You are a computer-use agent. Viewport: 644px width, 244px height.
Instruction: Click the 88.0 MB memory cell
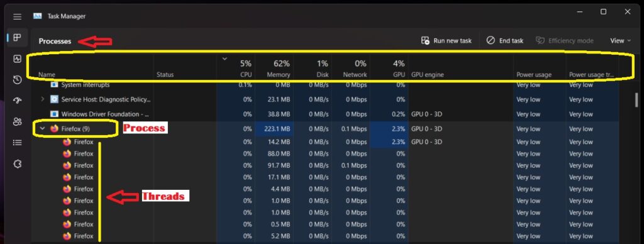274,153
